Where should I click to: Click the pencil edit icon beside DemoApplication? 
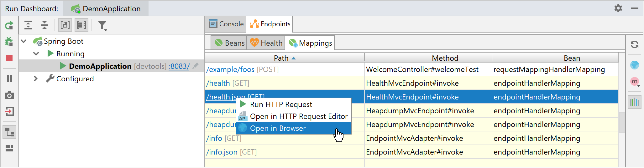pos(196,66)
